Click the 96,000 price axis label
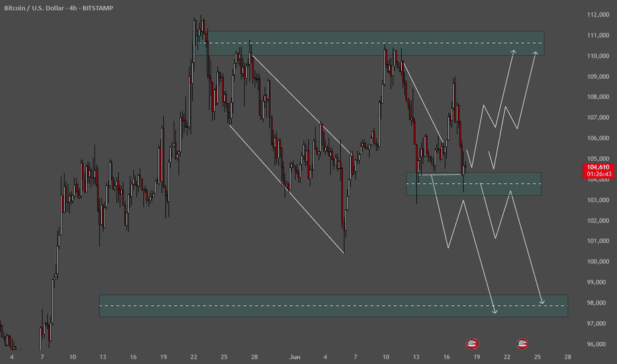Image resolution: width=617 pixels, height=364 pixels. coord(598,344)
